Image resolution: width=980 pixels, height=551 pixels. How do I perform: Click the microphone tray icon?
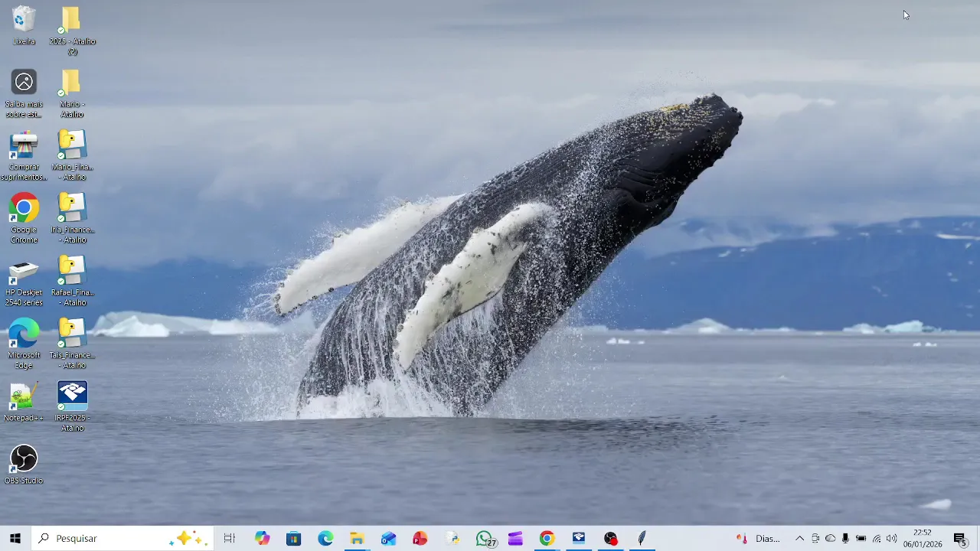(x=845, y=539)
